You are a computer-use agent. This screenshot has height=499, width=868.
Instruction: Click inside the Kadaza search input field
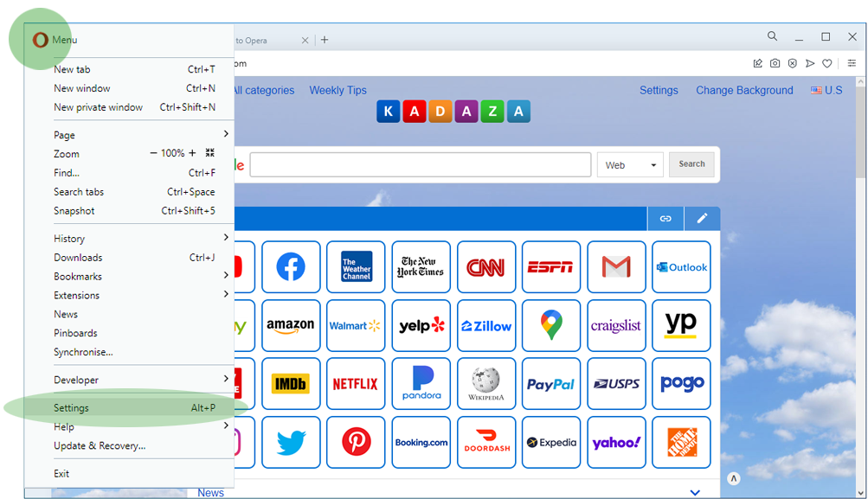coord(421,165)
